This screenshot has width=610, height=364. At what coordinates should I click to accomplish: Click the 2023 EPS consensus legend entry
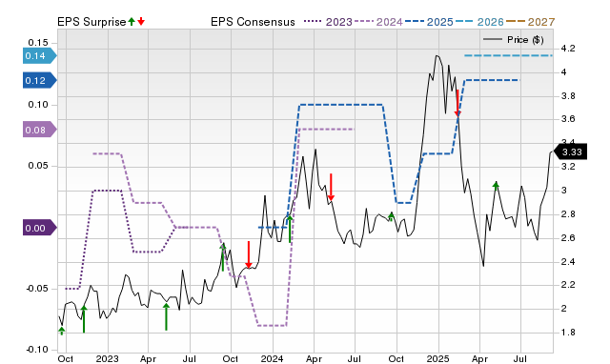328,22
